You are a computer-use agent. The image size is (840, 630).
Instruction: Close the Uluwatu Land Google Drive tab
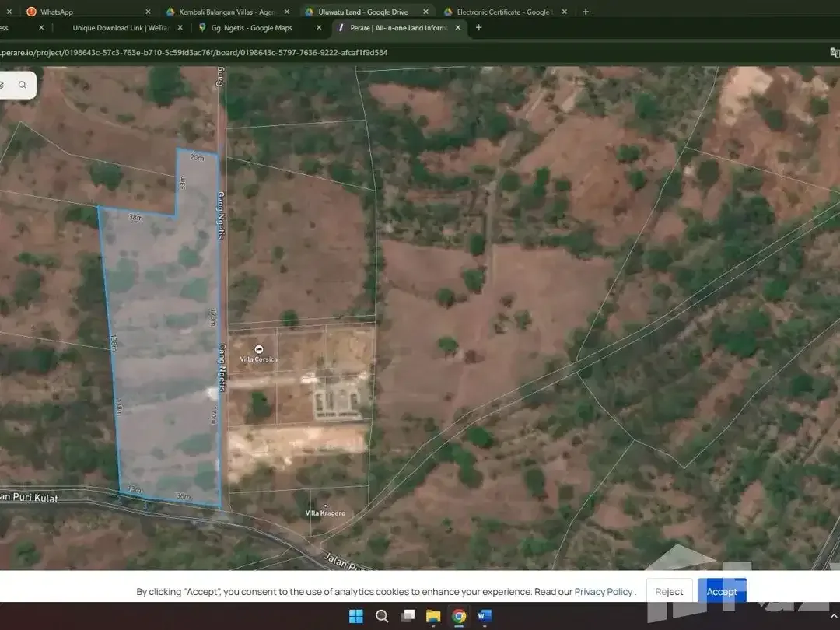pos(425,12)
